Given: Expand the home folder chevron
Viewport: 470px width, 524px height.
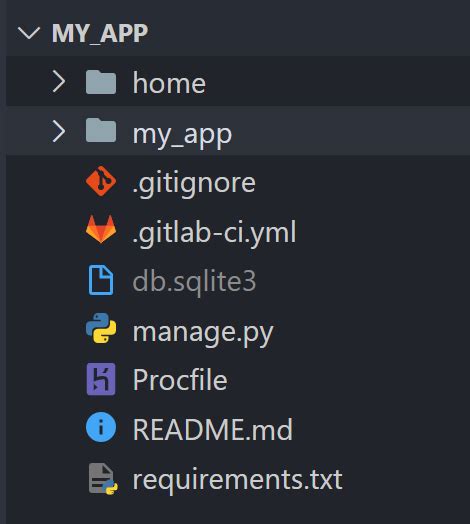Looking at the screenshot, I should (x=59, y=82).
